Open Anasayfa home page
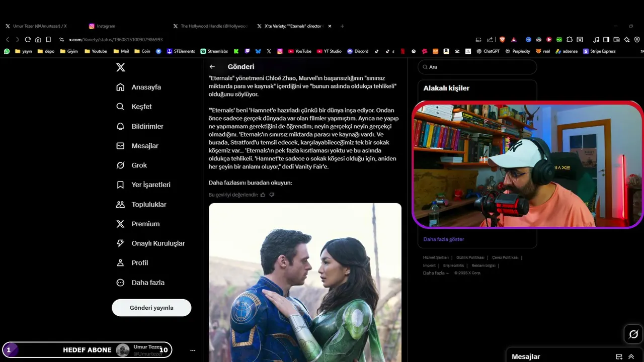This screenshot has height=362, width=644. point(139,87)
